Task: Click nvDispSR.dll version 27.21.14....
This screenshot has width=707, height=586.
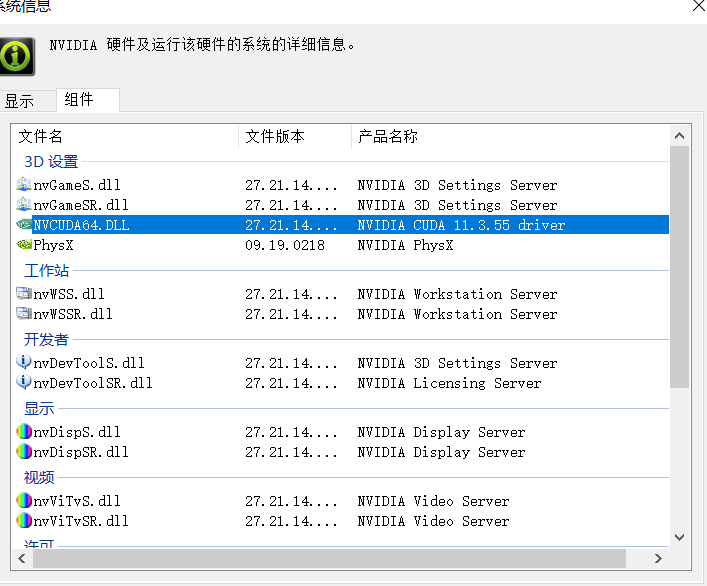Action: pos(291,452)
